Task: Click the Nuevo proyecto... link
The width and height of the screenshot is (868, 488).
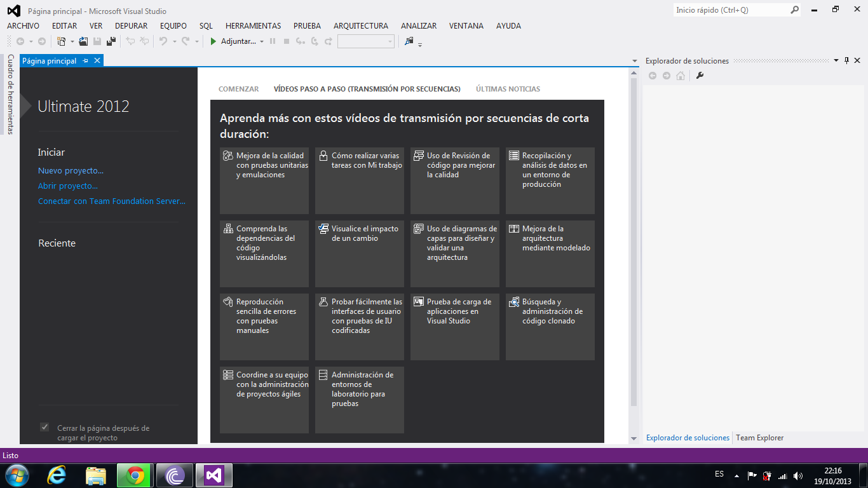Action: pyautogui.click(x=71, y=170)
